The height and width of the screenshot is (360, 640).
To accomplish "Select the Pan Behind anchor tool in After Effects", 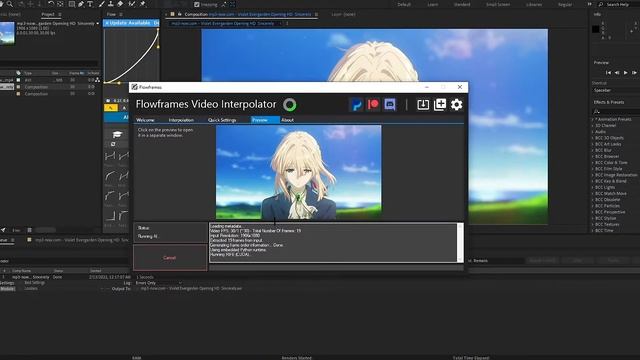I will coord(60,4).
